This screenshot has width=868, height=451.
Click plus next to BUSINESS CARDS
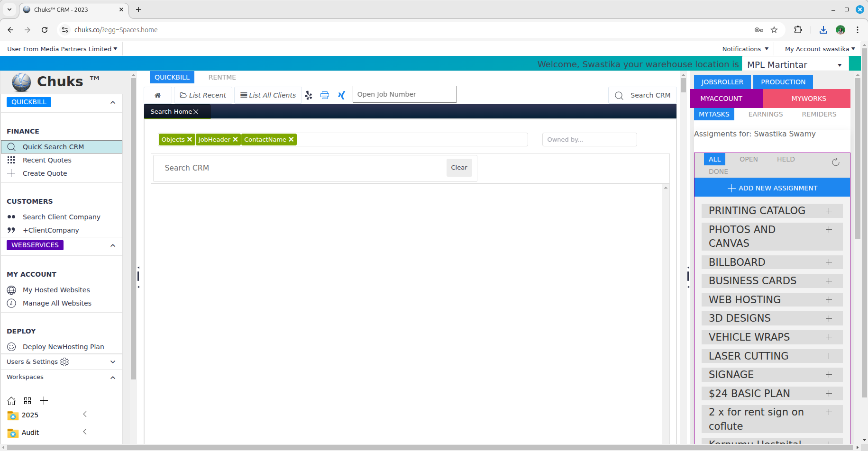click(829, 281)
